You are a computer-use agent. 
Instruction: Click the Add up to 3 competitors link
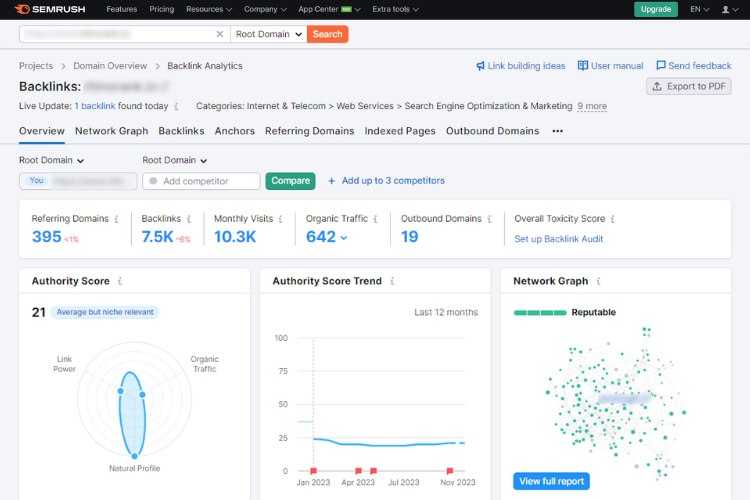click(393, 181)
